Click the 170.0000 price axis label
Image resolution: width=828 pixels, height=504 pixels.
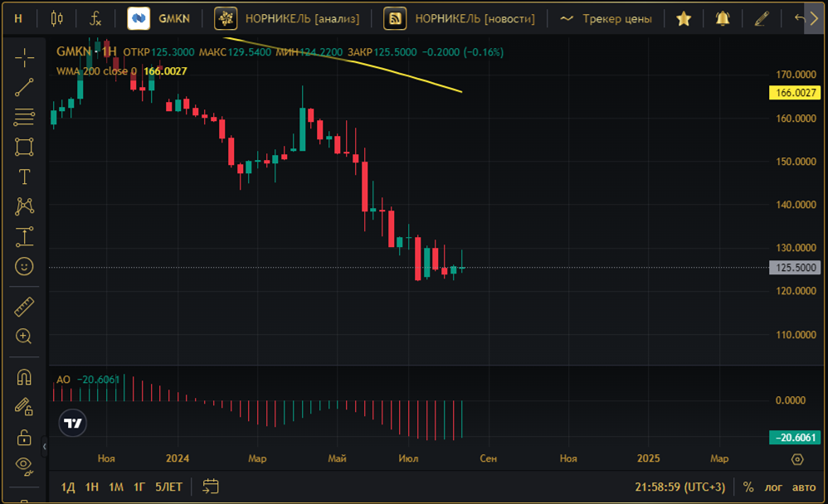coord(796,75)
